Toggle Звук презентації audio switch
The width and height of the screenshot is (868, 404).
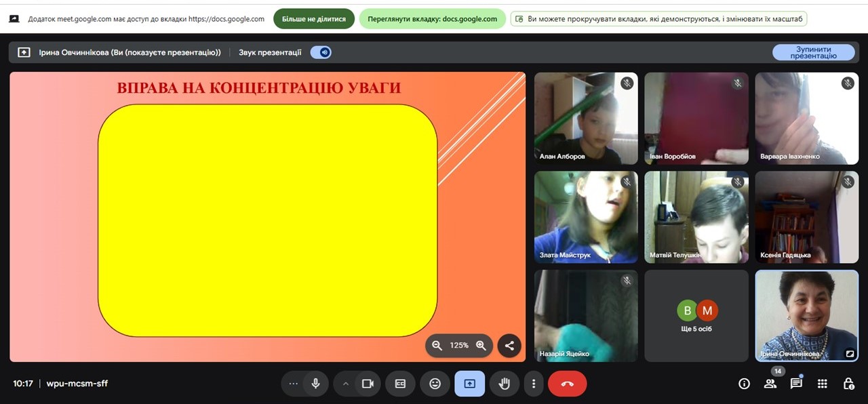click(321, 52)
